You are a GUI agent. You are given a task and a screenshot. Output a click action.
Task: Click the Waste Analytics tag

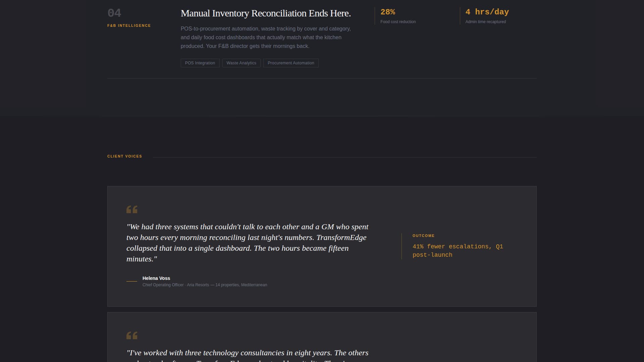(x=241, y=63)
